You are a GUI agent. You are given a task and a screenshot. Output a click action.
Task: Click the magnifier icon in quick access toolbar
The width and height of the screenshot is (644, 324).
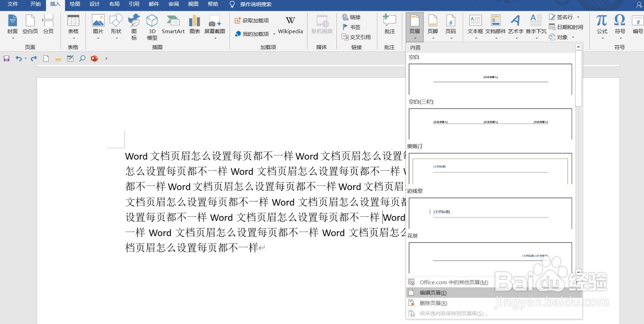82,58
